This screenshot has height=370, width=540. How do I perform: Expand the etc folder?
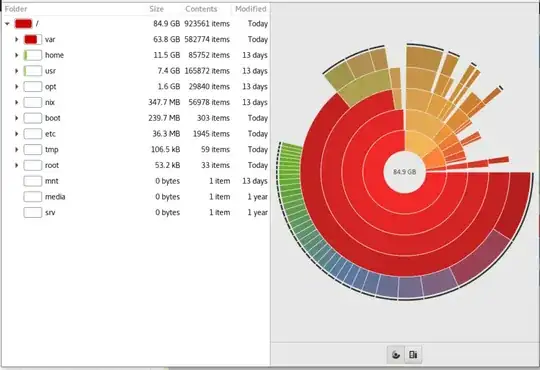(x=16, y=134)
